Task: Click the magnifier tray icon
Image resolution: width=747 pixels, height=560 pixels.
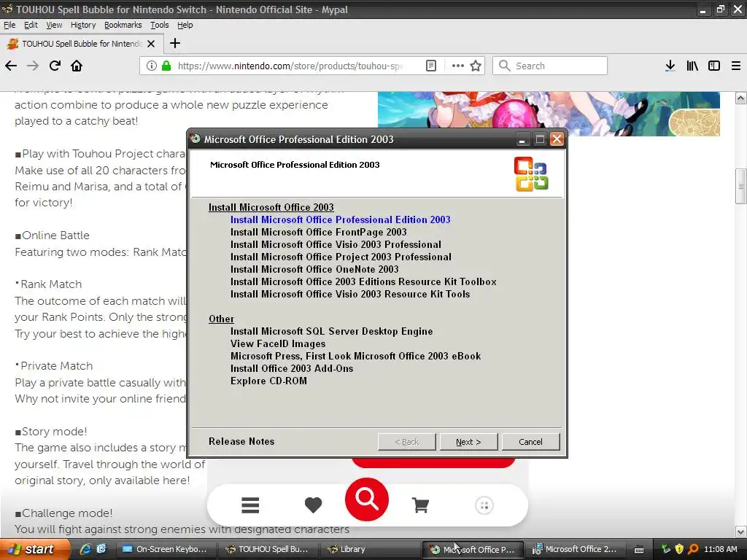Action: click(x=693, y=549)
